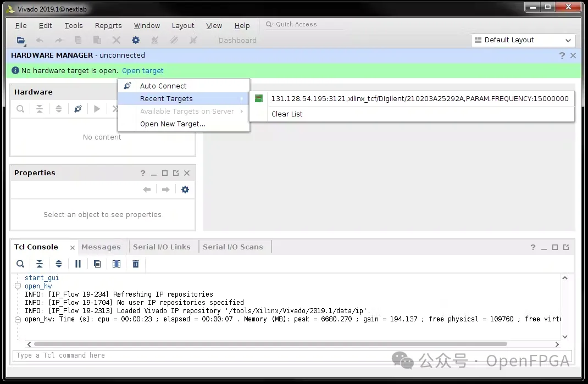The image size is (588, 384).
Task: Open the Edit menu
Action: (46, 25)
